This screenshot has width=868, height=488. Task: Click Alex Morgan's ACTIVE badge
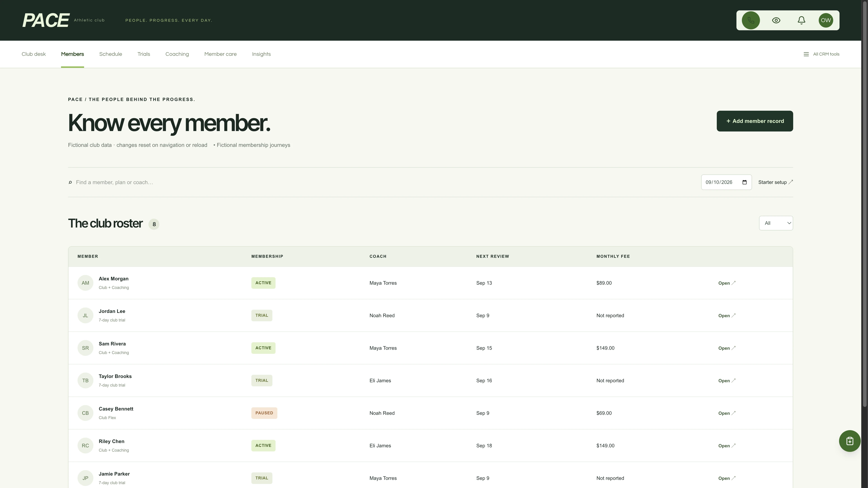click(x=263, y=283)
